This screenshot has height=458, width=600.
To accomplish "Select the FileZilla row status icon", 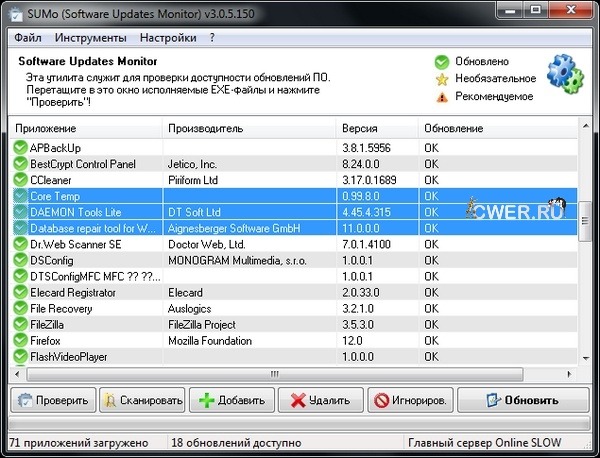I will pyautogui.click(x=20, y=324).
